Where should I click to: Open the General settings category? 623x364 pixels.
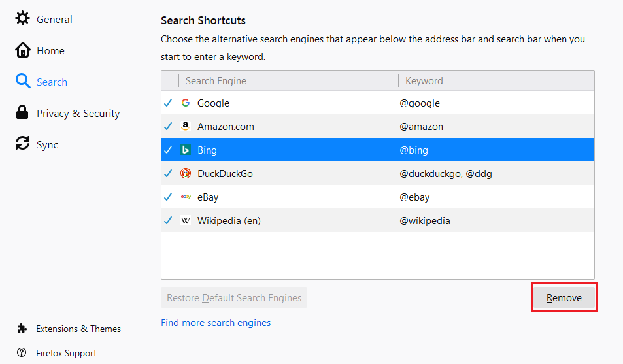pyautogui.click(x=54, y=19)
